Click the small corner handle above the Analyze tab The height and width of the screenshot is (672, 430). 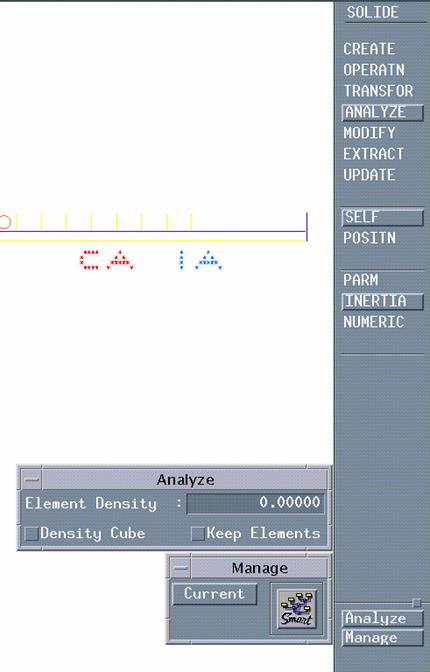tap(416, 603)
